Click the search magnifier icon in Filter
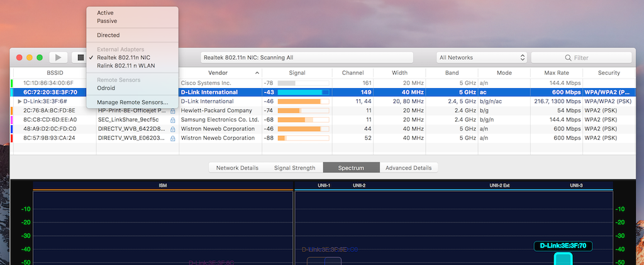 pyautogui.click(x=568, y=58)
